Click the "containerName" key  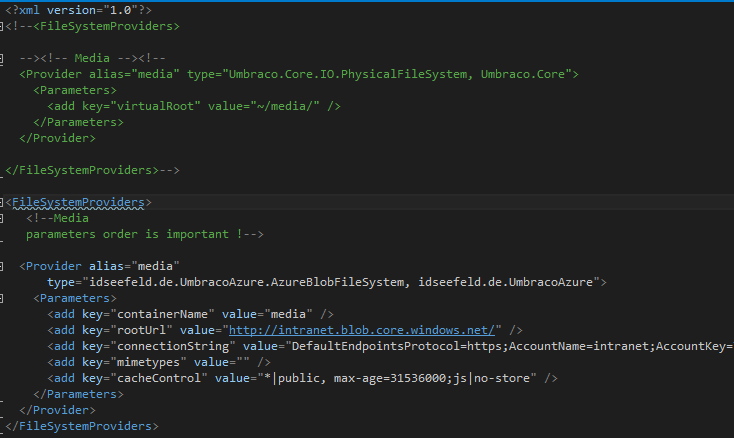(162, 314)
